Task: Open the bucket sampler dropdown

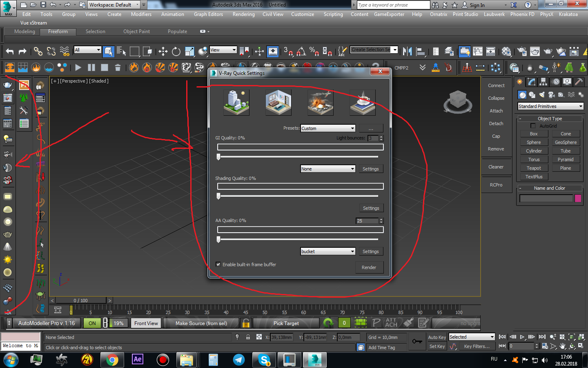Action: coord(328,251)
